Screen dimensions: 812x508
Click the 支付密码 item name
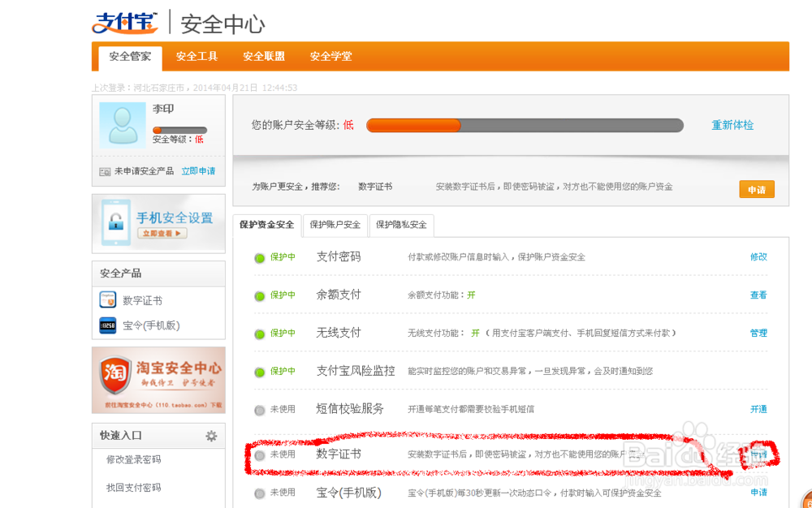click(x=339, y=257)
